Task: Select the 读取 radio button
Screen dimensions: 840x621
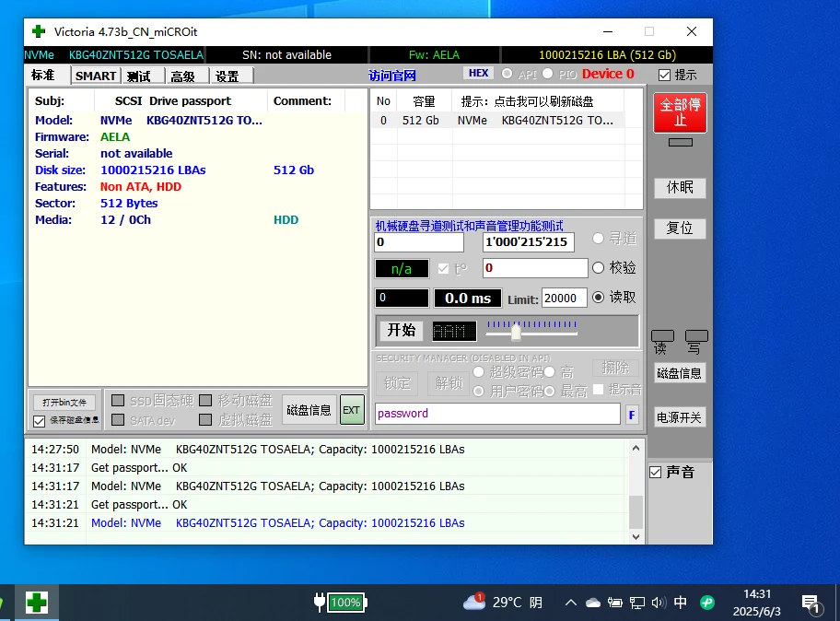Action: coord(598,298)
